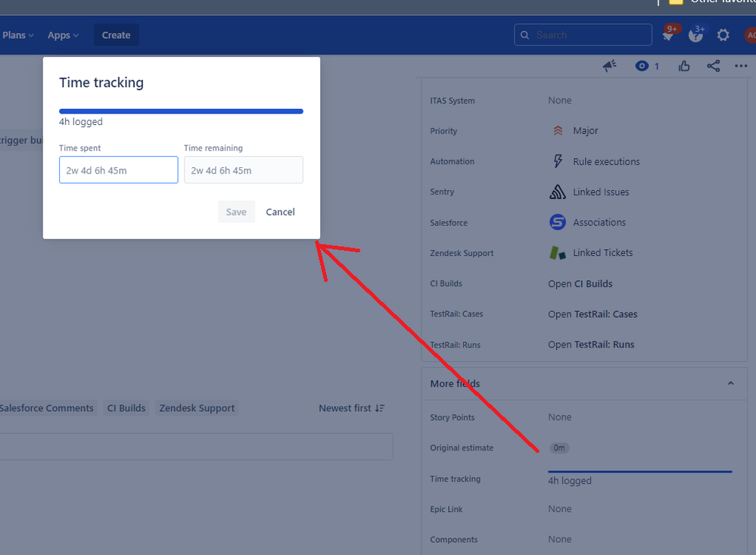This screenshot has width=756, height=555.
Task: Click the Epic Link None value
Action: coord(560,509)
